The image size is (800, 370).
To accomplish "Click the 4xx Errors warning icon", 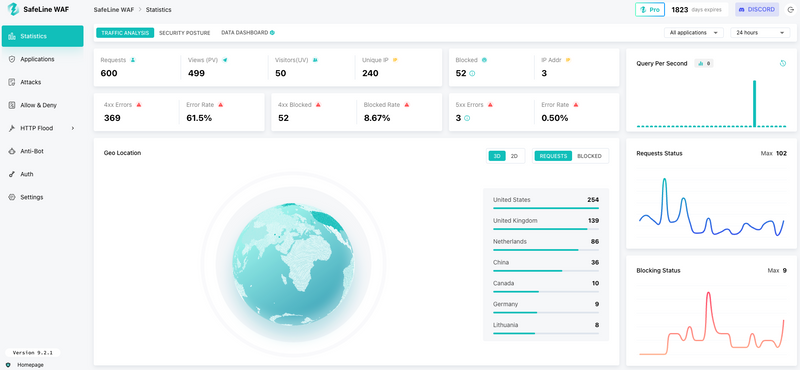I will [x=139, y=105].
